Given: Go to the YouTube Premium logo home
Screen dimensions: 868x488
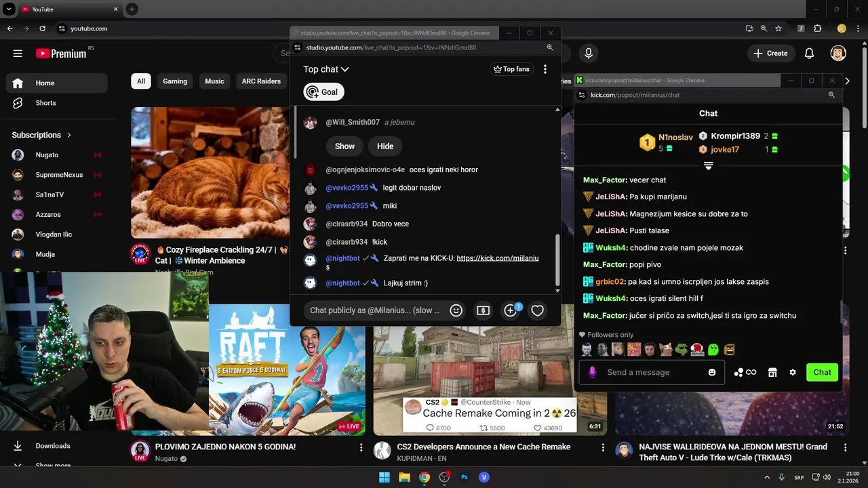Looking at the screenshot, I should coord(61,54).
